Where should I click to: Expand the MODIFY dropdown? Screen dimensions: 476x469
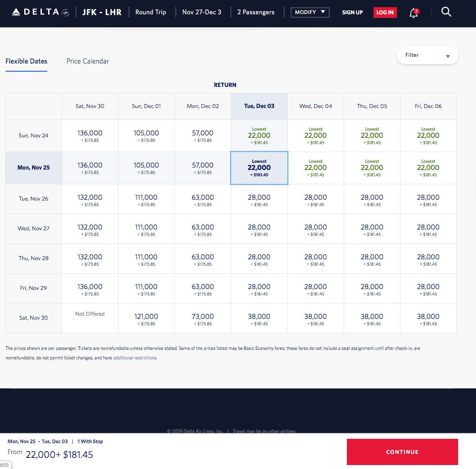pos(310,12)
